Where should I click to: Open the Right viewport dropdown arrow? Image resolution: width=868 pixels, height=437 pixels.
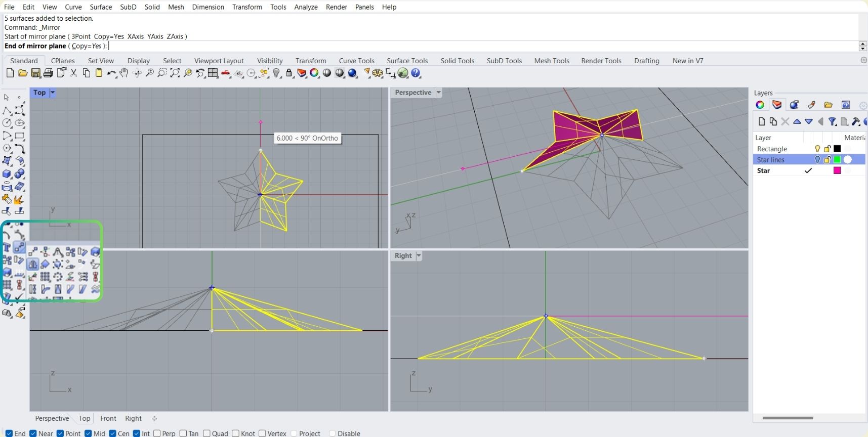pyautogui.click(x=419, y=256)
